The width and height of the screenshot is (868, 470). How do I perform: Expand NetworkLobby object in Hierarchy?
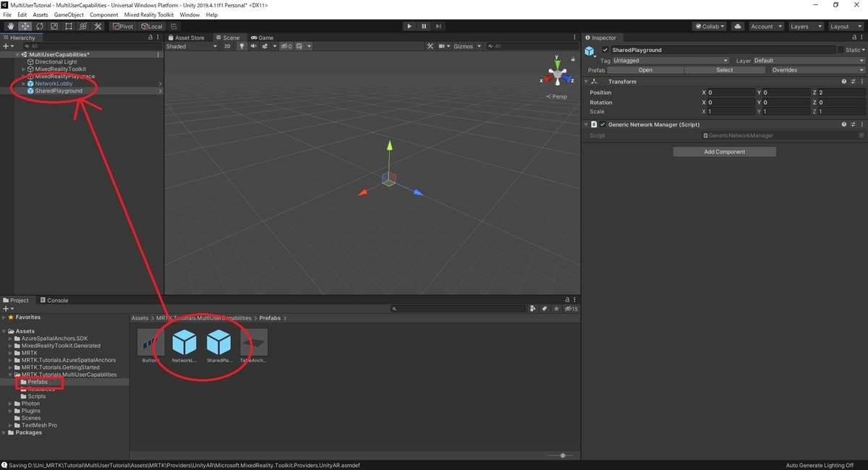click(x=23, y=84)
